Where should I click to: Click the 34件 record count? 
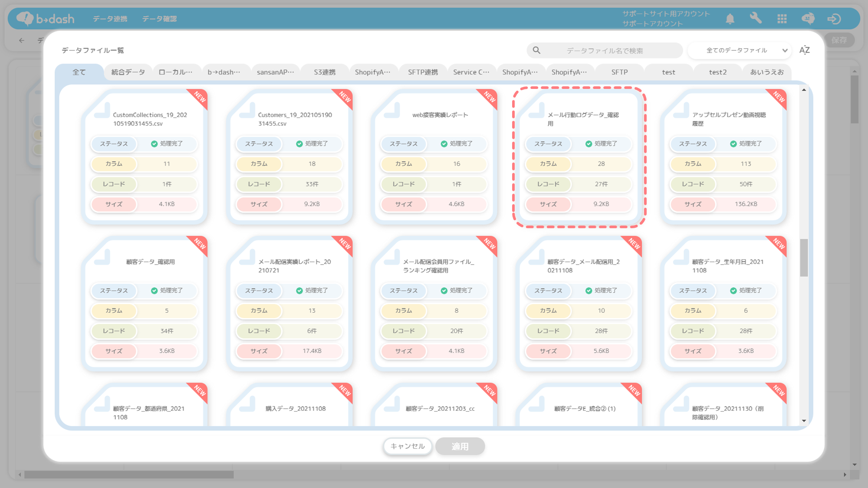167,331
